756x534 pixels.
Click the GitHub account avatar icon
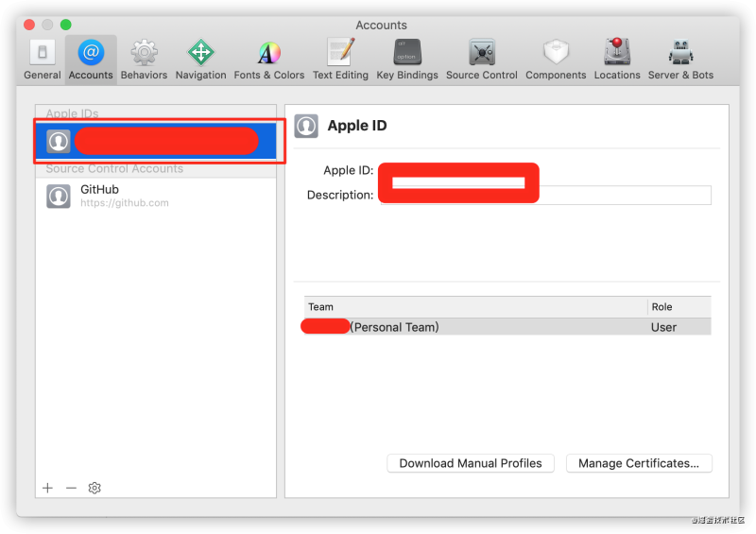point(59,196)
